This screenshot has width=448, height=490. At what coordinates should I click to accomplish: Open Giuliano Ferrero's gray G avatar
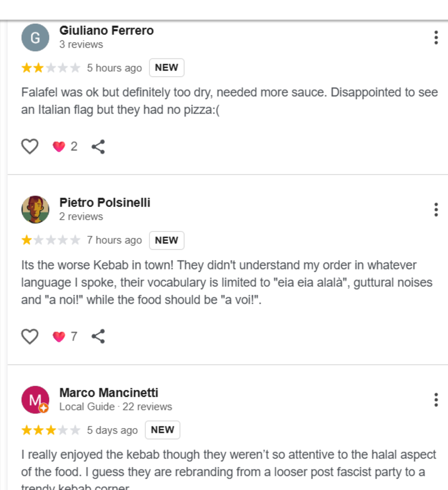(35, 38)
